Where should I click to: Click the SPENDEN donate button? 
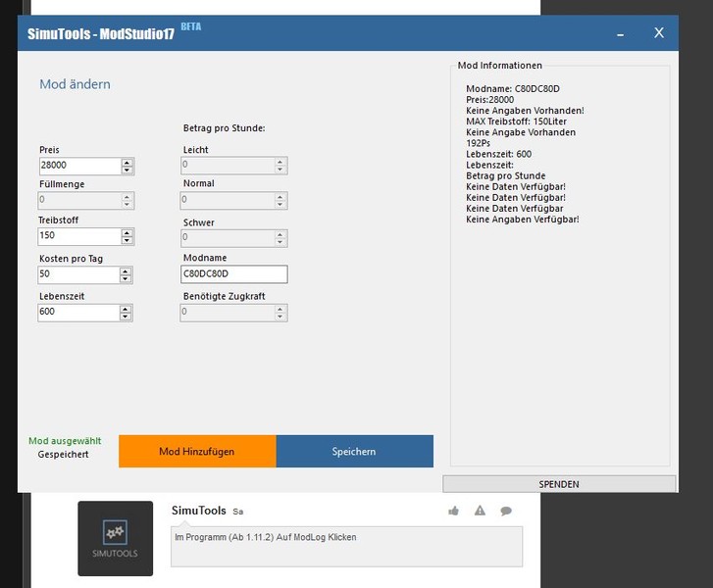pyautogui.click(x=559, y=484)
